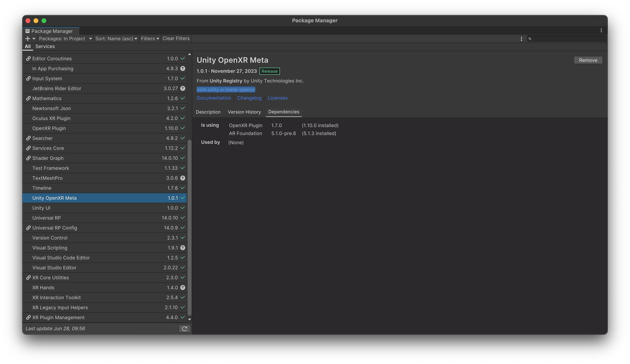Click the OpenXR Plugin dependency entry

click(x=246, y=125)
